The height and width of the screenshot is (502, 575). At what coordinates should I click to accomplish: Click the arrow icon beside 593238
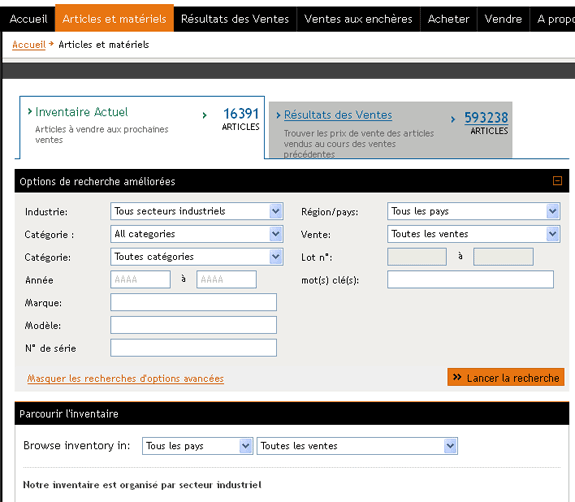pos(453,119)
